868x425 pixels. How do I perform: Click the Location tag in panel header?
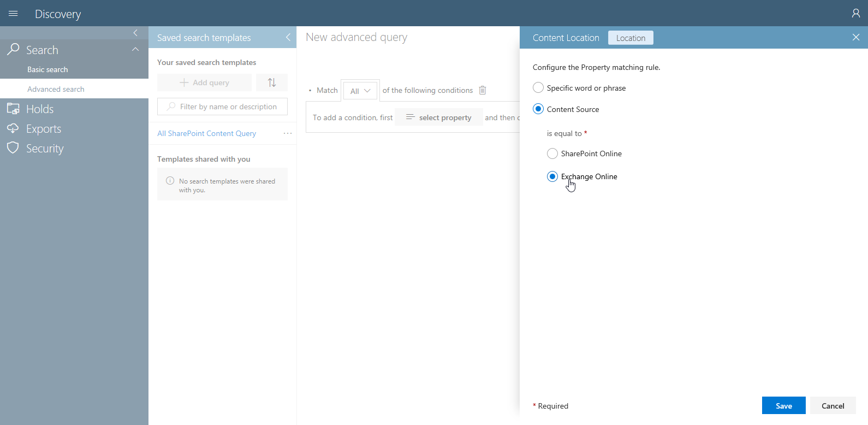(631, 38)
